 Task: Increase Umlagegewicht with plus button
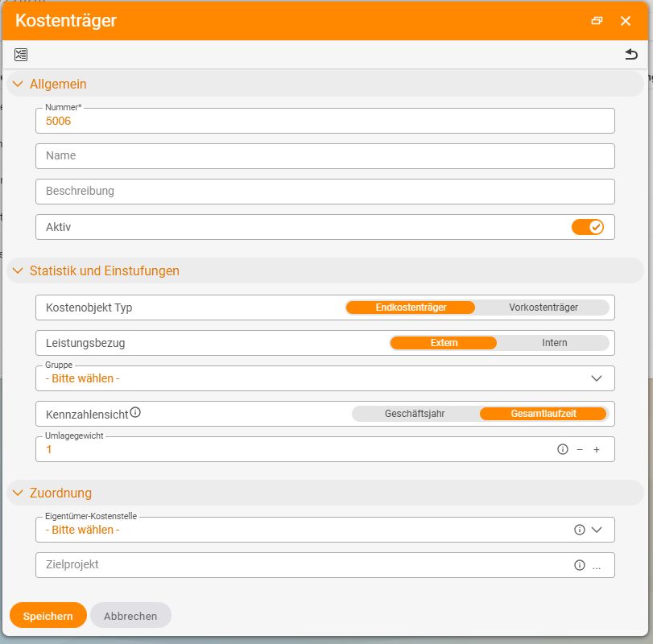tap(597, 450)
